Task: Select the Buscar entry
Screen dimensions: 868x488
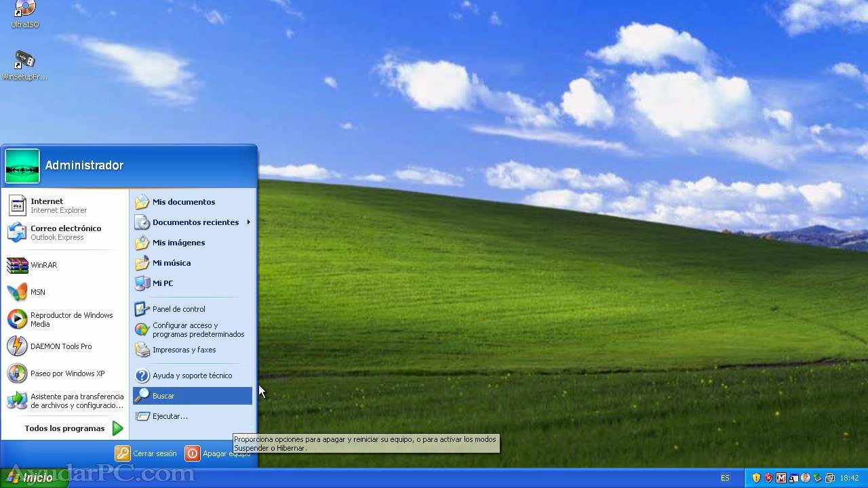Action: tap(193, 396)
